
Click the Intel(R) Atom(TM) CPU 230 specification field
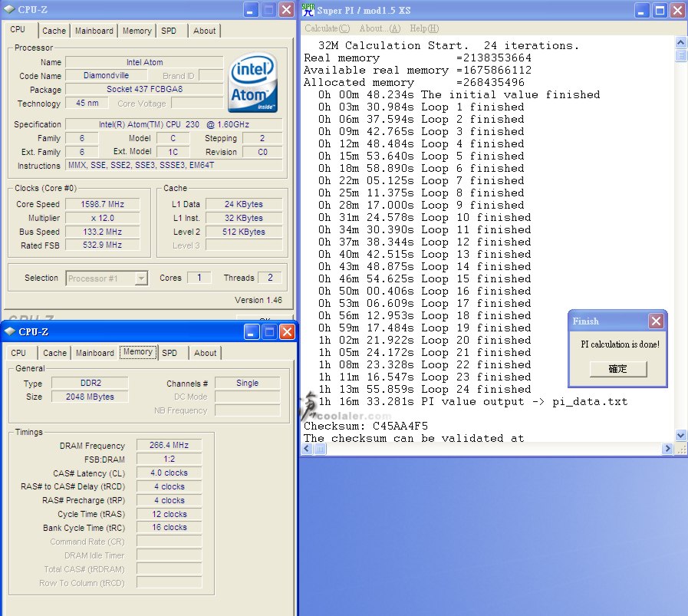[x=174, y=124]
